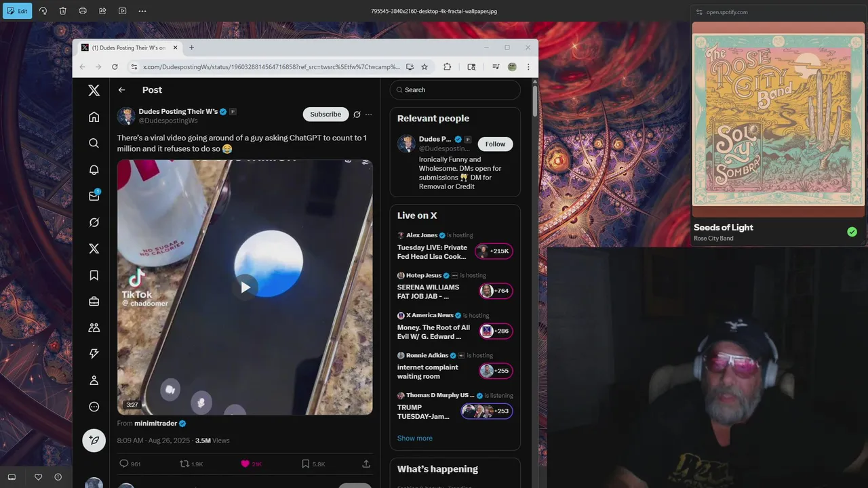Screen dimensions: 868x488
Task: Open the media controls in Chrome toolbar
Action: coord(496,67)
